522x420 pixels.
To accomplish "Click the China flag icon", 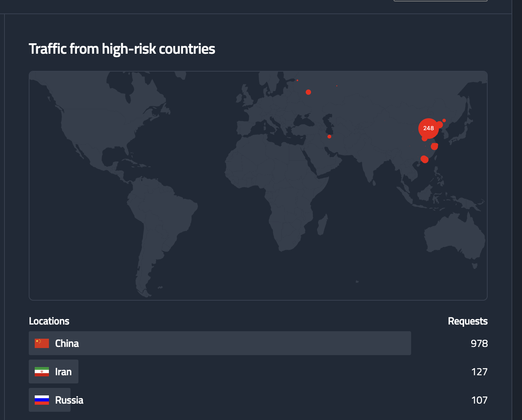I will coord(42,343).
